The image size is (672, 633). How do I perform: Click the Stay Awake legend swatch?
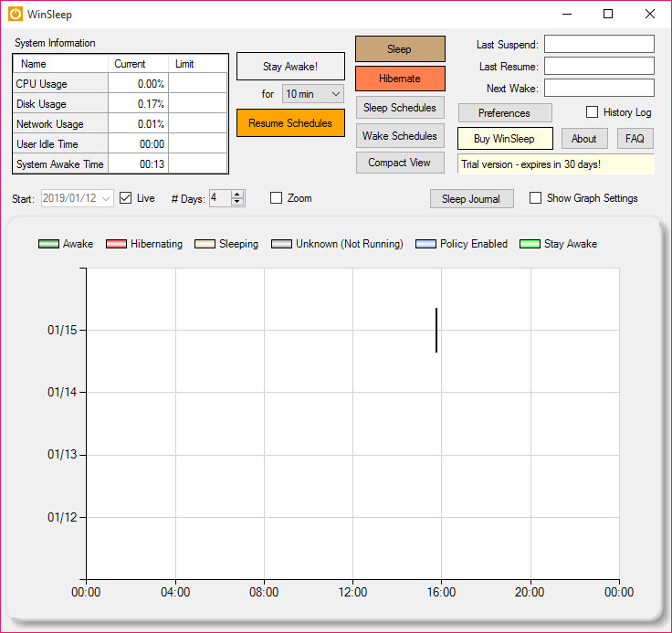pos(530,244)
